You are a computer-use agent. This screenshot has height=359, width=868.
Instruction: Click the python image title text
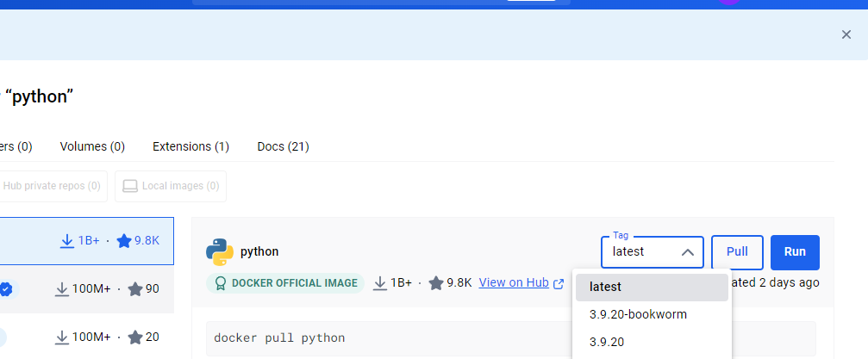click(259, 251)
